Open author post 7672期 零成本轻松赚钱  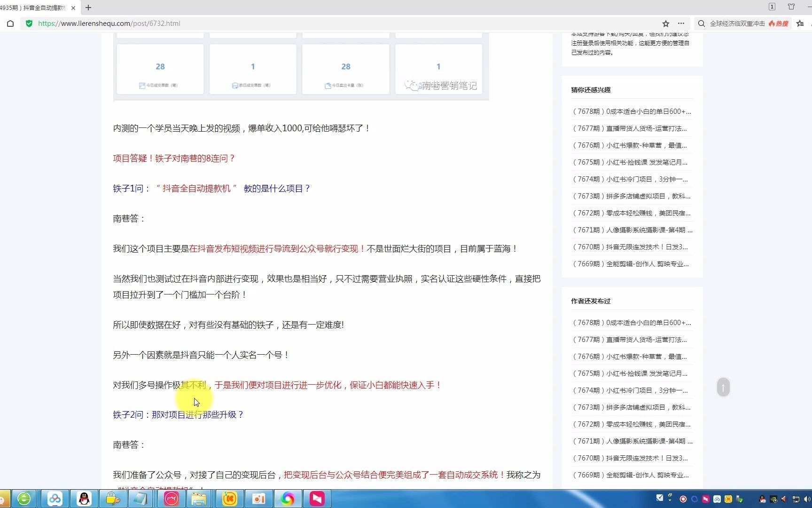[x=632, y=424]
